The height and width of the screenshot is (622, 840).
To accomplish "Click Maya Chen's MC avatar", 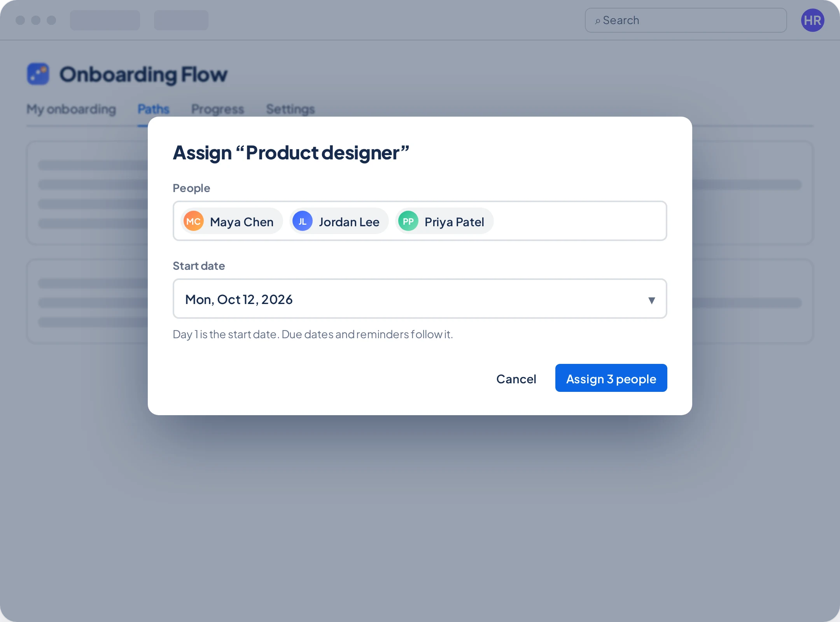I will pyautogui.click(x=193, y=221).
